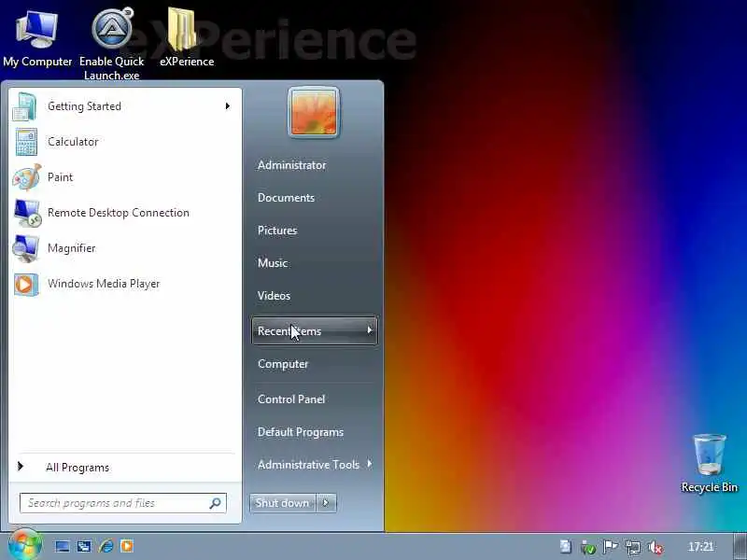Click the Calculator icon in the Start menu
Viewport: 747px width, 560px height.
coord(26,142)
